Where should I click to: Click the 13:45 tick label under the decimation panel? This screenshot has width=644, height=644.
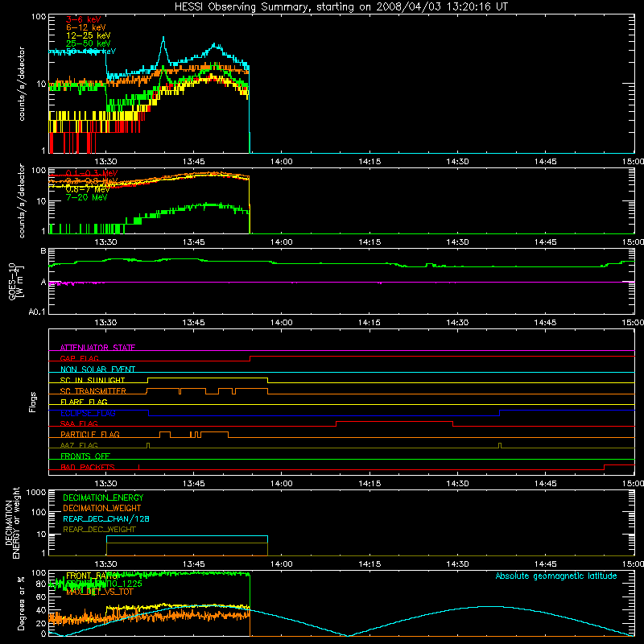pos(193,564)
